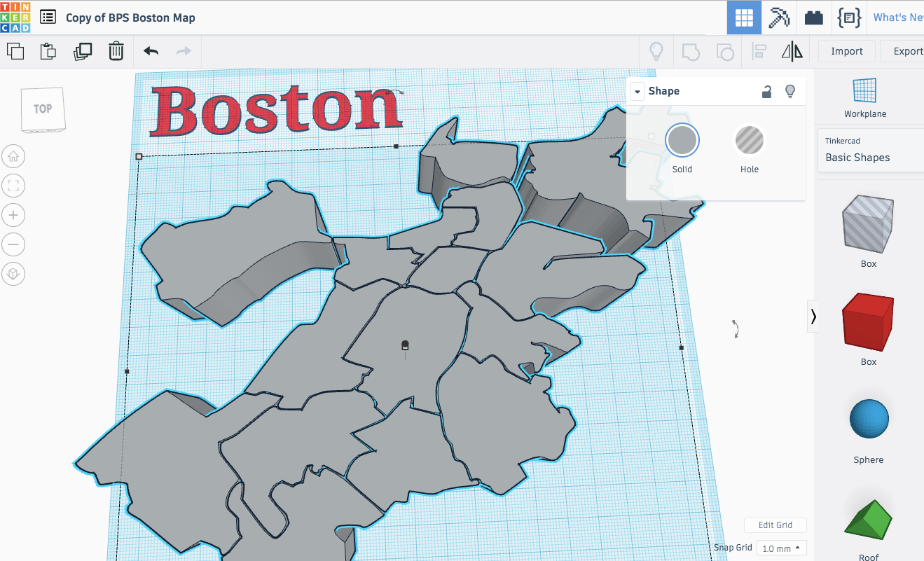Select the Minecraft export mode

coord(779,18)
